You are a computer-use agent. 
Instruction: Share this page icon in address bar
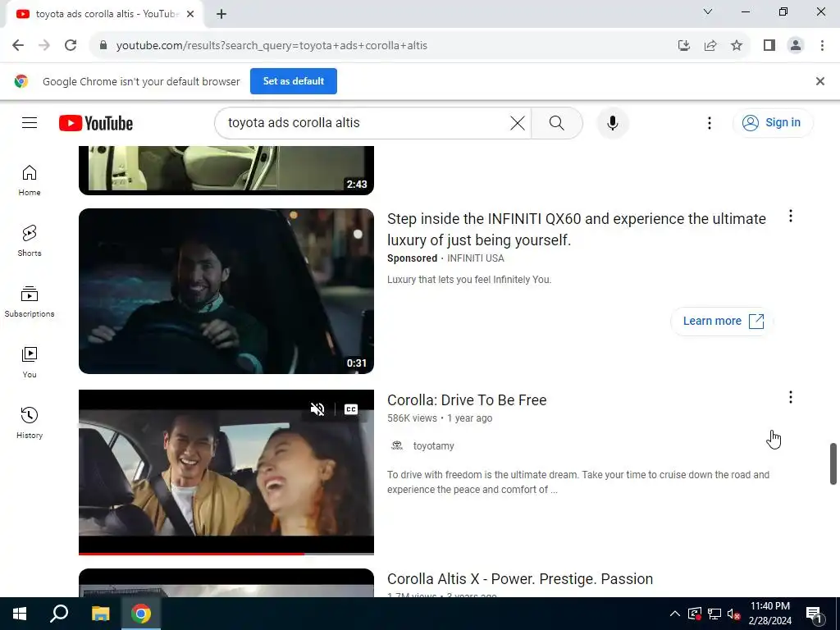(x=710, y=46)
